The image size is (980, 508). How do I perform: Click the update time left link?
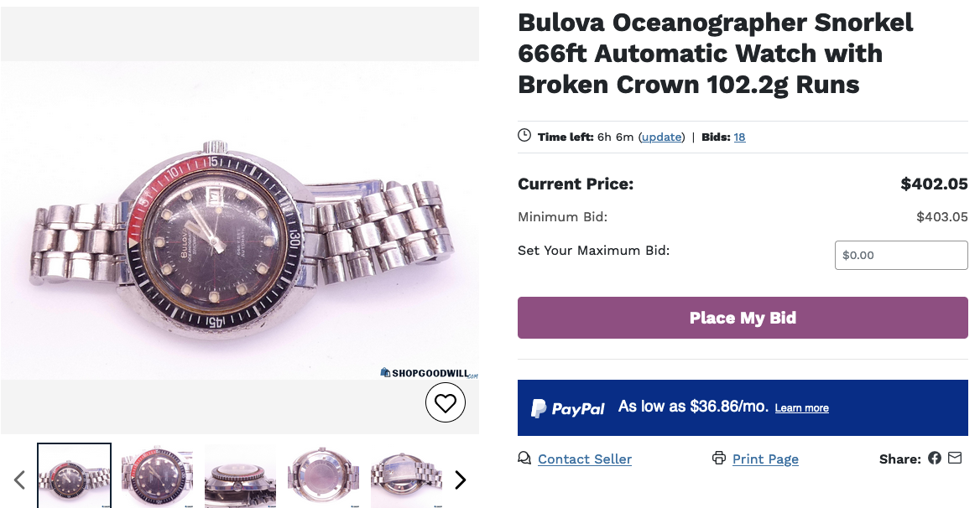(661, 137)
